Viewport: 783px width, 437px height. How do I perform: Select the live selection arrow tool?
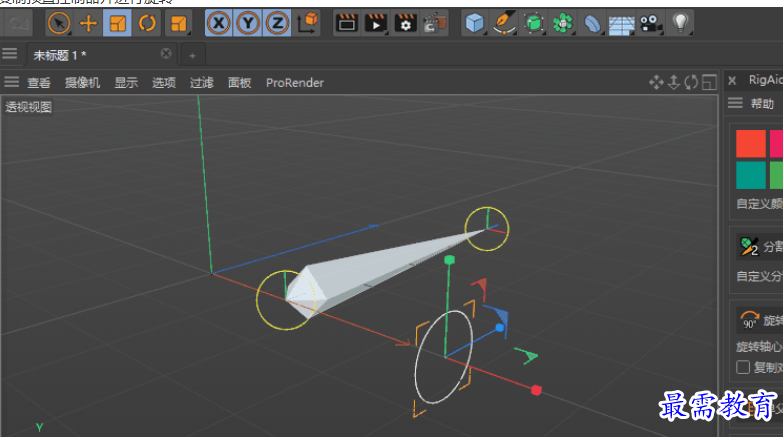coord(59,23)
